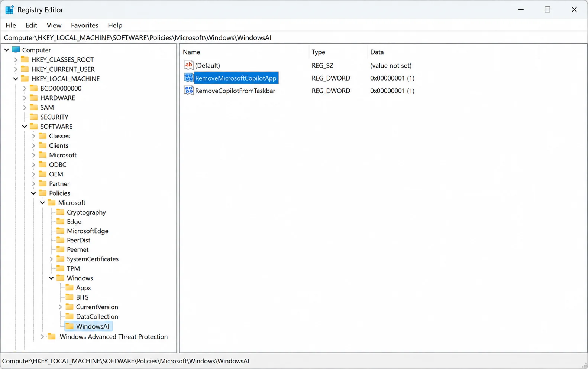
Task: Click the Registry Editor app icon in title bar
Action: tap(9, 10)
